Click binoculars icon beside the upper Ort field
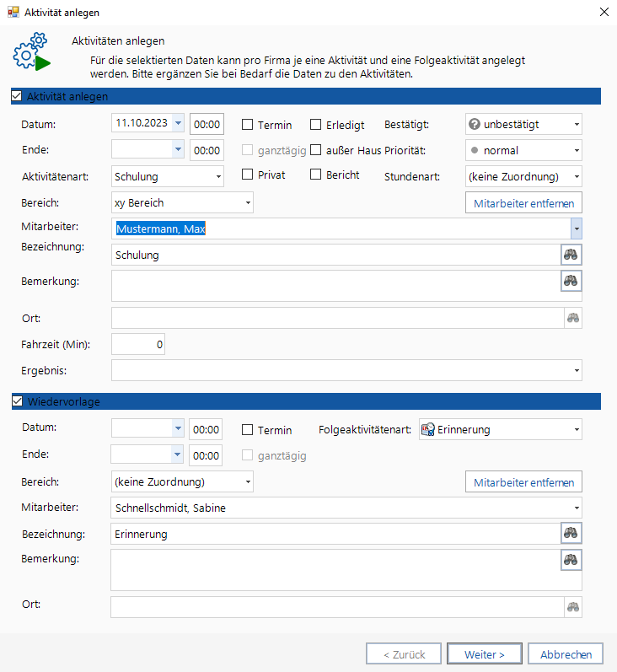 [573, 318]
